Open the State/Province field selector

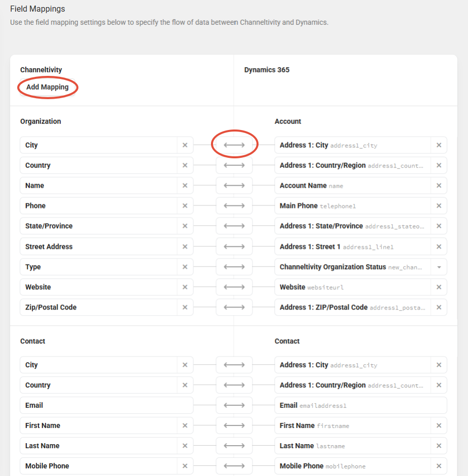point(99,226)
